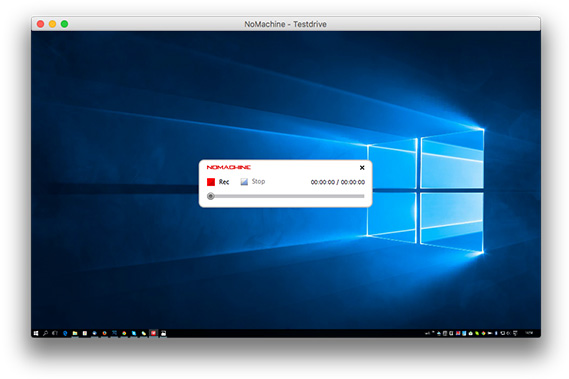The height and width of the screenshot is (379, 569).
Task: Open the Bluetooth tray icon
Action: 496,333
